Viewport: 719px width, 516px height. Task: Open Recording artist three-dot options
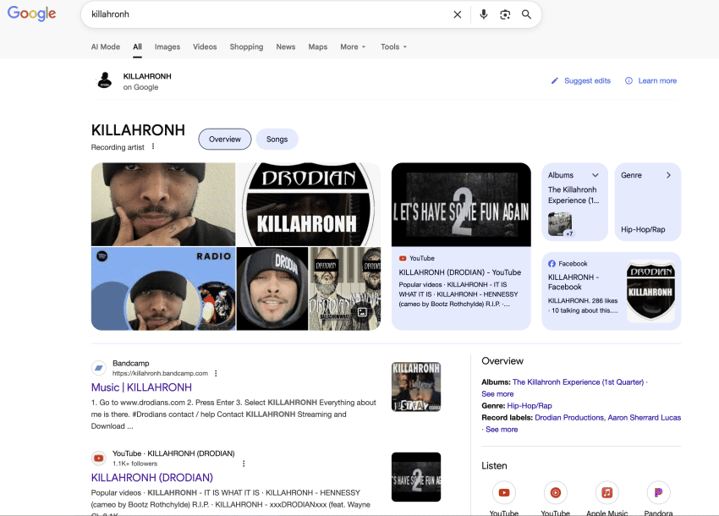[x=153, y=147]
